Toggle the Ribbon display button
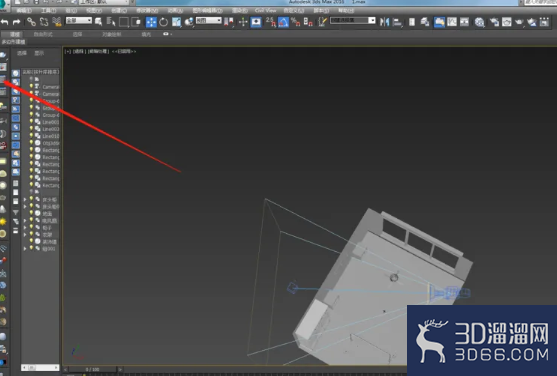The height and width of the screenshot is (376, 557). click(439, 22)
